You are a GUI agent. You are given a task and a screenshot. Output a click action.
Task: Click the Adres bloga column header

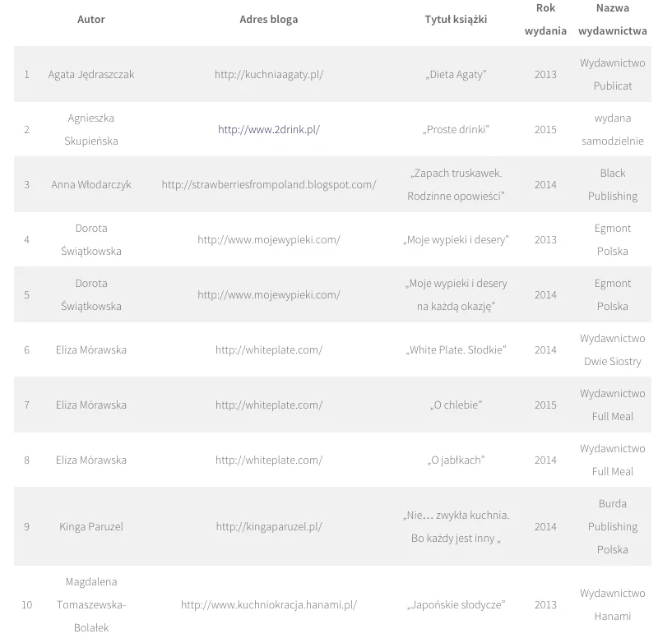click(269, 19)
